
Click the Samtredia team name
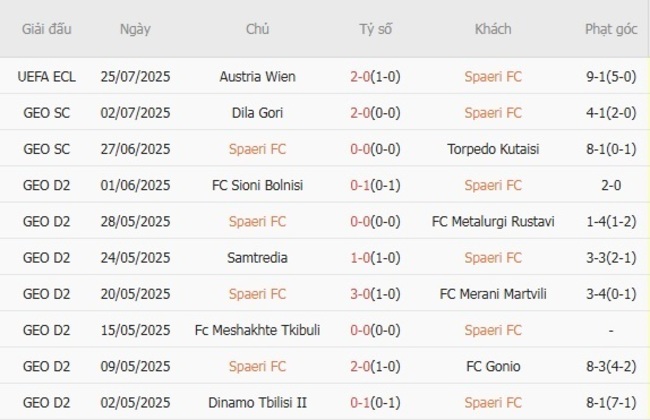click(257, 257)
